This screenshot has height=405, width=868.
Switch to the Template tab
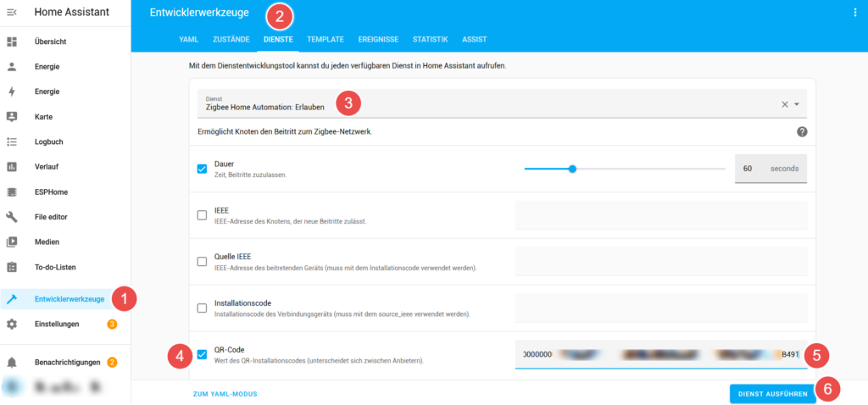point(325,39)
